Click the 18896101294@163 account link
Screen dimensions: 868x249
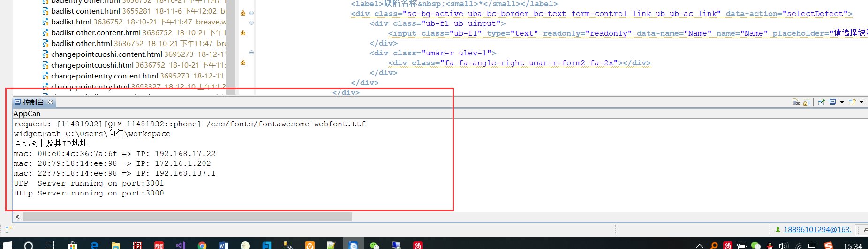817,229
